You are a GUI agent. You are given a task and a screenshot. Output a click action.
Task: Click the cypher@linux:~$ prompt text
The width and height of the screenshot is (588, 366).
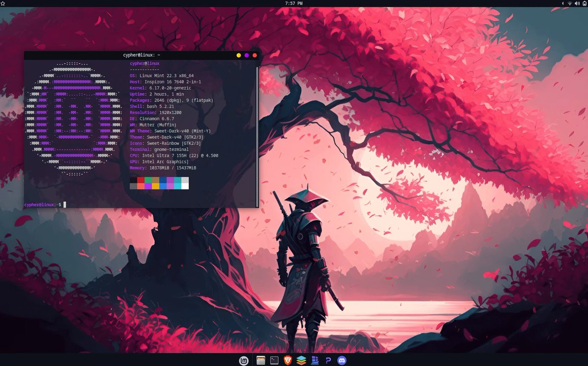(43, 204)
